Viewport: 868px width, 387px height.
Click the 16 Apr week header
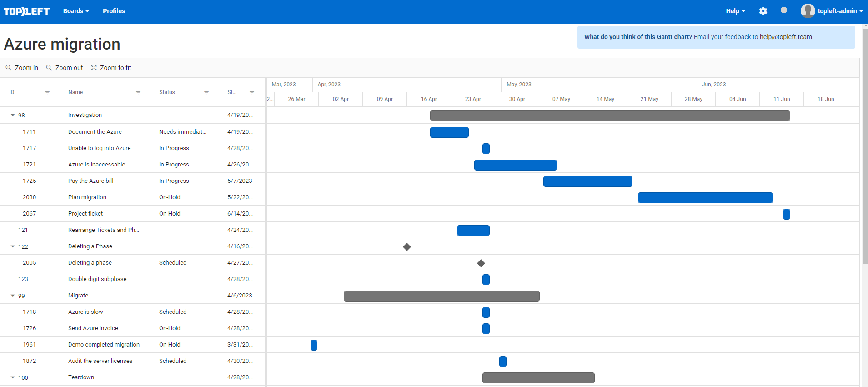coord(429,99)
